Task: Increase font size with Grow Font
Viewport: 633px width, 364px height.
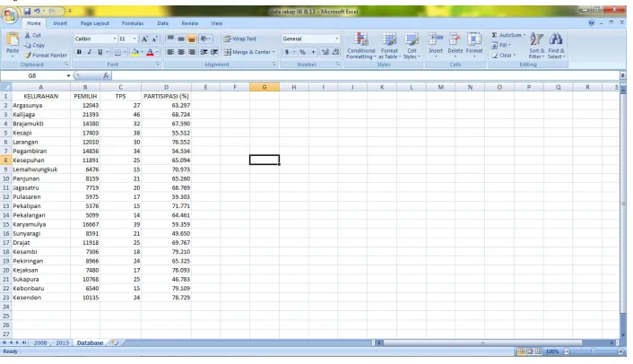Action: coord(144,39)
